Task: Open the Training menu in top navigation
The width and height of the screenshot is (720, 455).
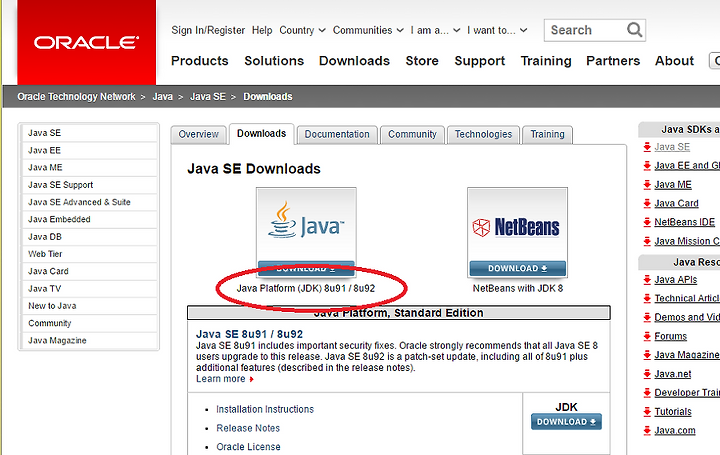Action: 546,61
